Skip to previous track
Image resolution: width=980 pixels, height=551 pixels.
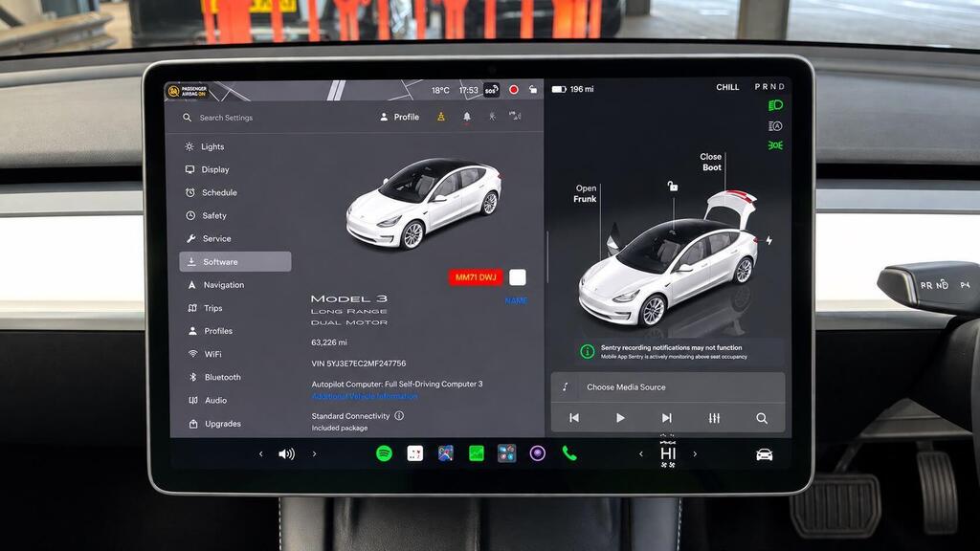[x=574, y=418]
